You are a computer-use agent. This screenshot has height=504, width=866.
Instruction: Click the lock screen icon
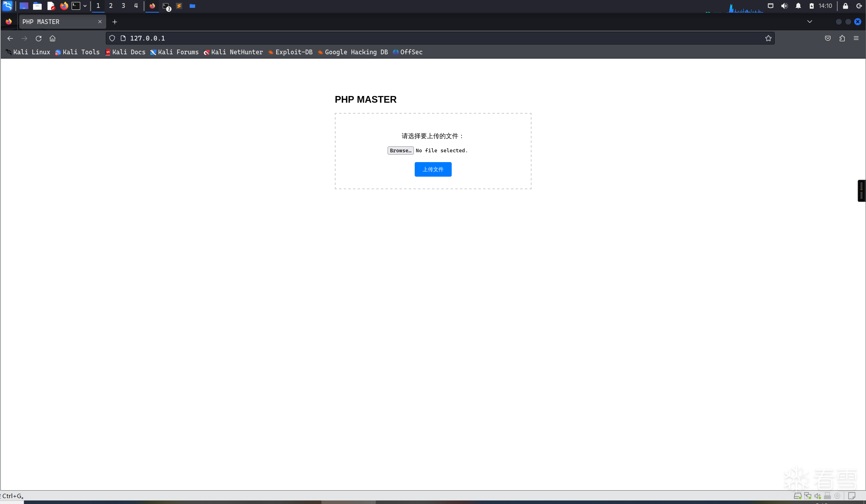(x=845, y=6)
